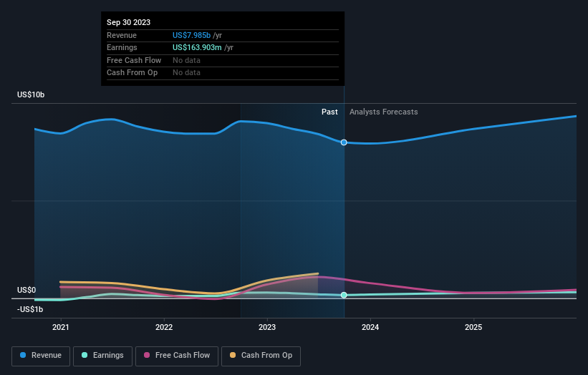Click the -US$1b y-axis label
The width and height of the screenshot is (588, 375).
pyautogui.click(x=30, y=309)
